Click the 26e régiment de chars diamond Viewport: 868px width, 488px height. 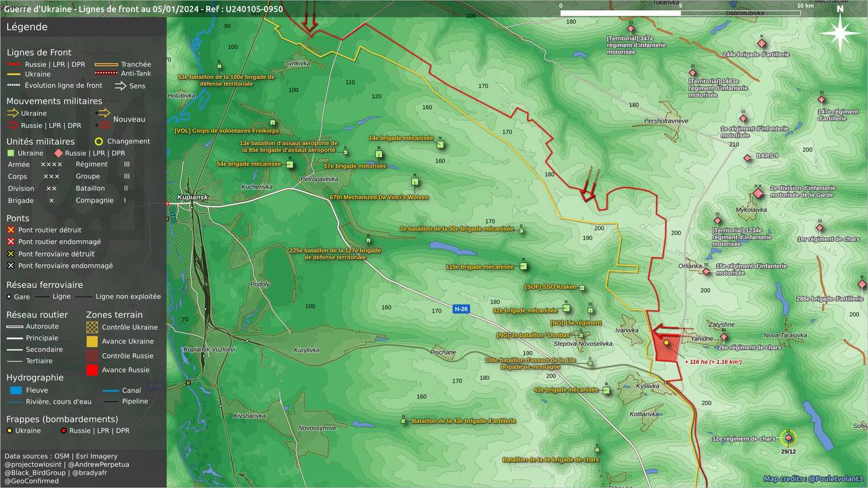click(724, 337)
